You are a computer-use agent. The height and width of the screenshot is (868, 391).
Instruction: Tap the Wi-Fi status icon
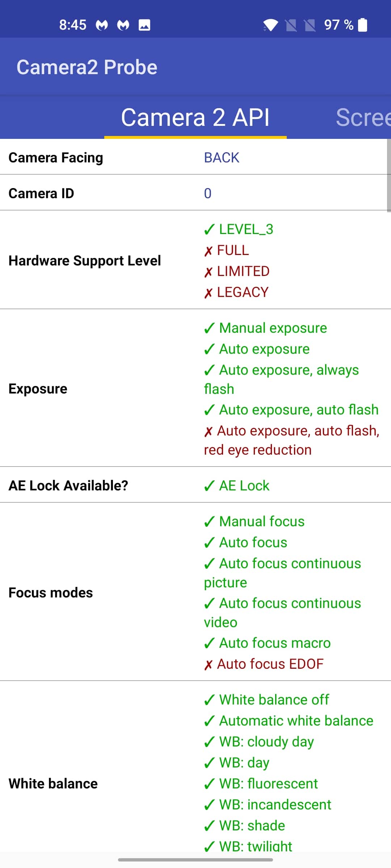[270, 25]
